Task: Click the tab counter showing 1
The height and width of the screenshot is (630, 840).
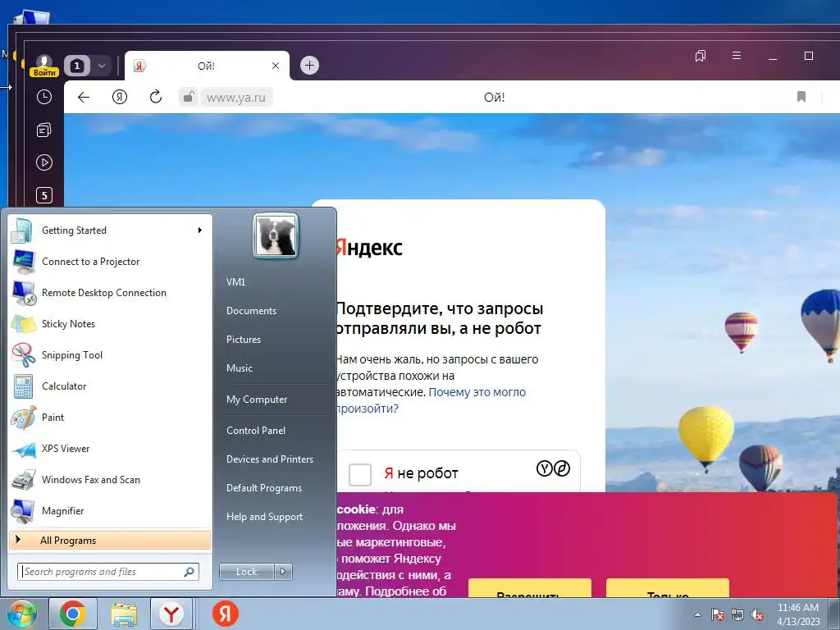Action: coord(76,66)
